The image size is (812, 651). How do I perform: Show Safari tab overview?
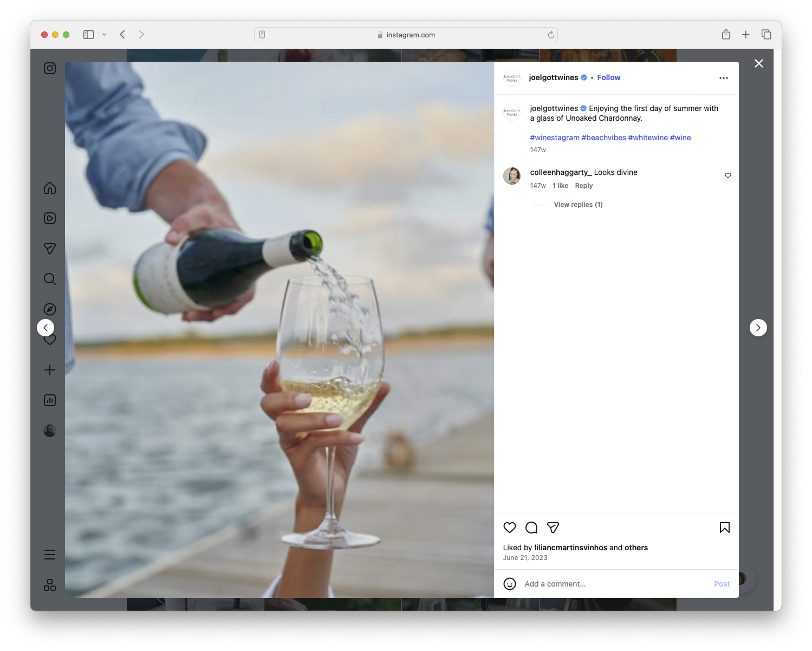coord(766,35)
